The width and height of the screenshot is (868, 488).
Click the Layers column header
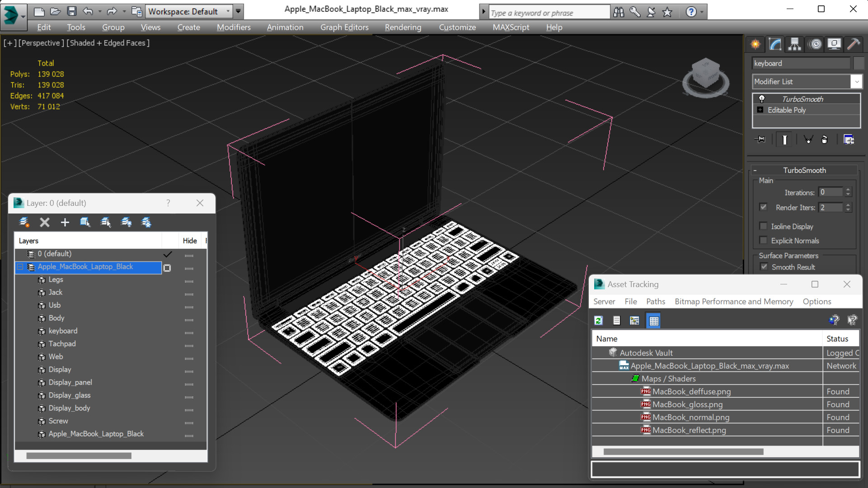pos(88,241)
